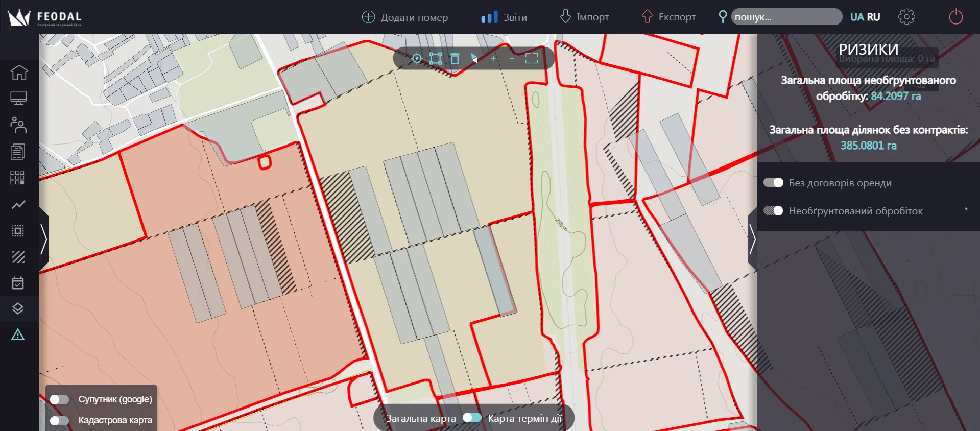Open fullscreen map view icon
The width and height of the screenshot is (980, 431).
pos(532,59)
